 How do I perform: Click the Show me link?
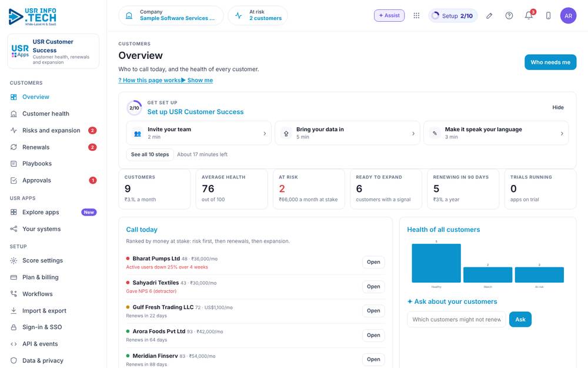pyautogui.click(x=197, y=80)
